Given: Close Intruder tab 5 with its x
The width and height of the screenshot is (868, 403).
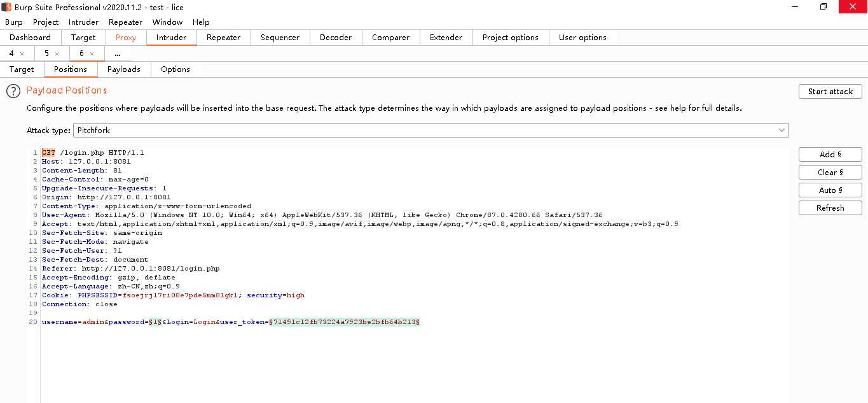Looking at the screenshot, I should (x=57, y=54).
